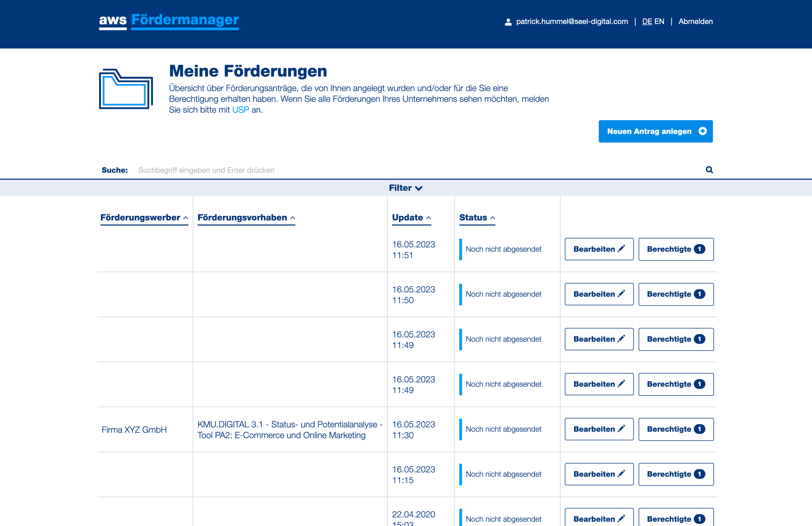This screenshot has height=526, width=812.
Task: Expand the Filter panel
Action: pyautogui.click(x=406, y=188)
